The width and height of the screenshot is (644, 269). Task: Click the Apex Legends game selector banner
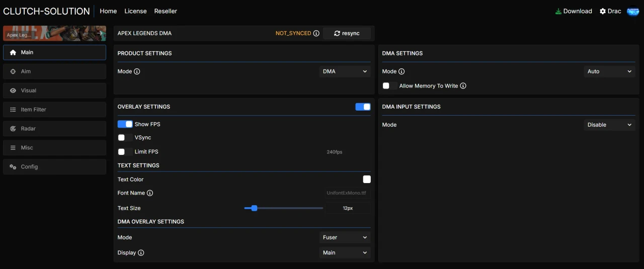(x=54, y=33)
